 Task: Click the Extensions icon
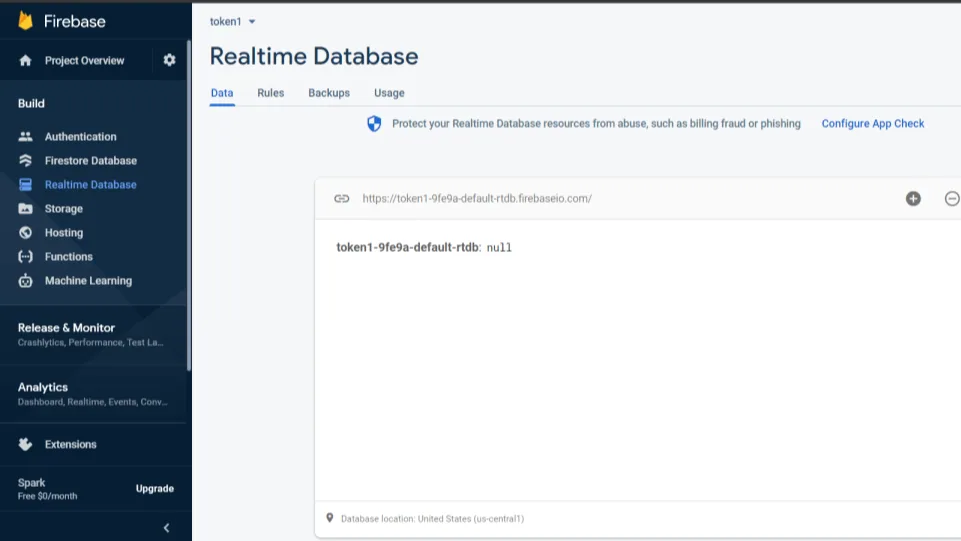click(25, 444)
